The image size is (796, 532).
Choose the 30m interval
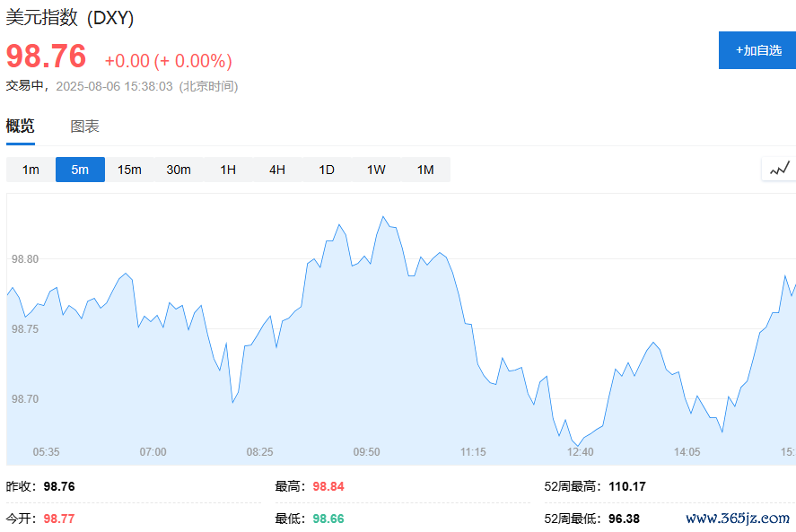point(179,170)
